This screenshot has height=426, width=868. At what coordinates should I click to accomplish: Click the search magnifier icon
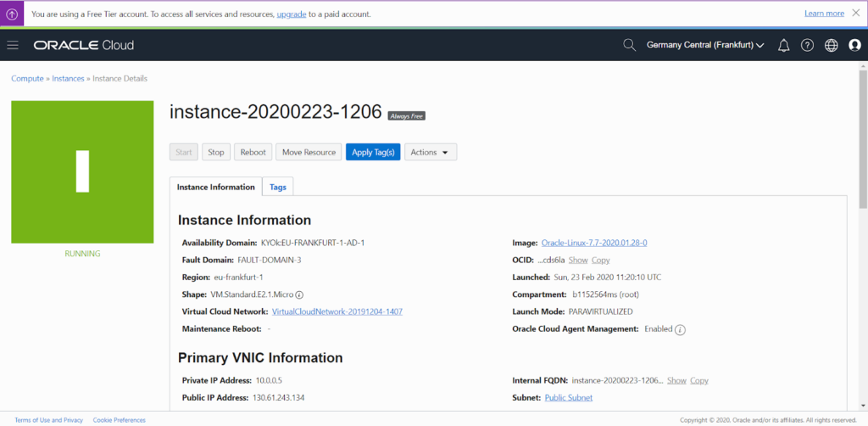pos(629,45)
